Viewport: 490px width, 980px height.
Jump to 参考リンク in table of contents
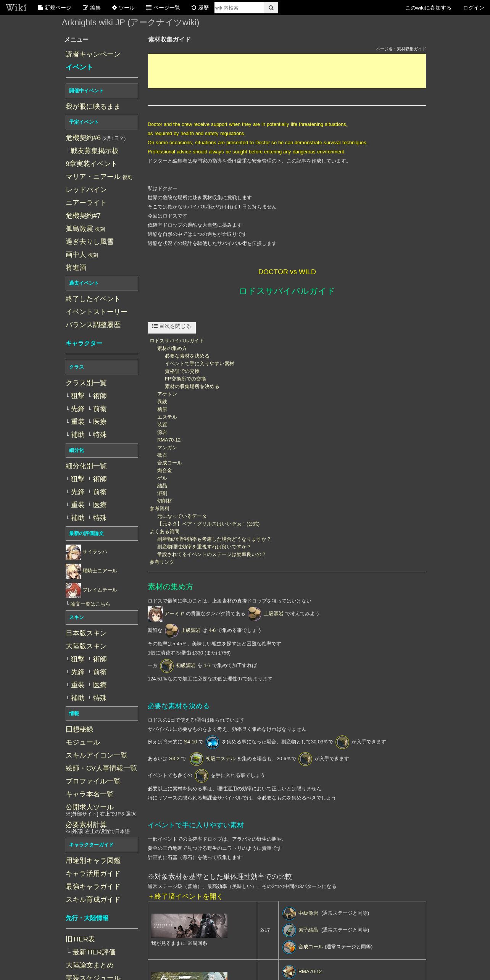point(162,562)
